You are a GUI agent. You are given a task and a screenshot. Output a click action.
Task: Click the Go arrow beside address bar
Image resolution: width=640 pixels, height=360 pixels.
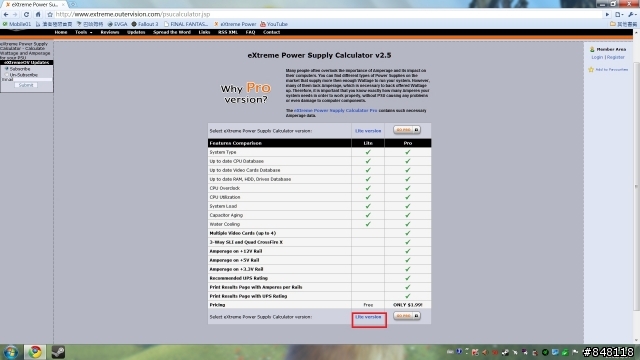[607, 15]
